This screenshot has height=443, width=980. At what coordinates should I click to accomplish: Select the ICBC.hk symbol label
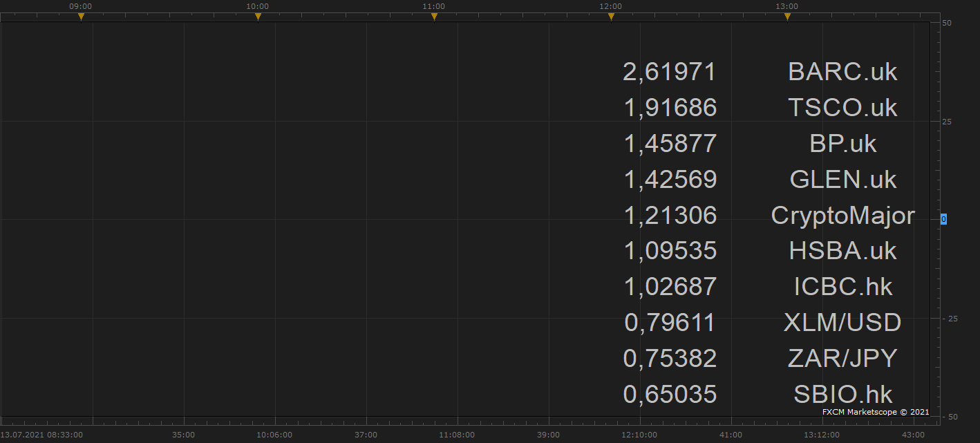pos(842,287)
